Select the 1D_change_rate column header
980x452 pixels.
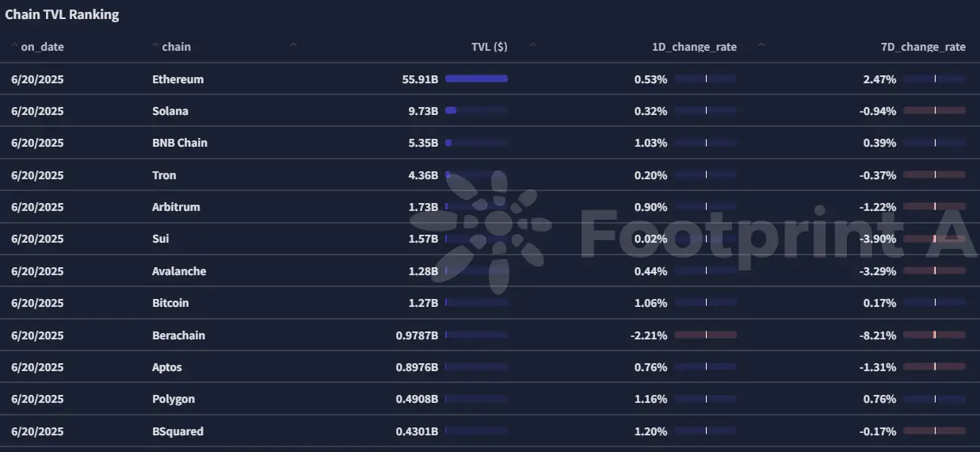[x=694, y=47]
